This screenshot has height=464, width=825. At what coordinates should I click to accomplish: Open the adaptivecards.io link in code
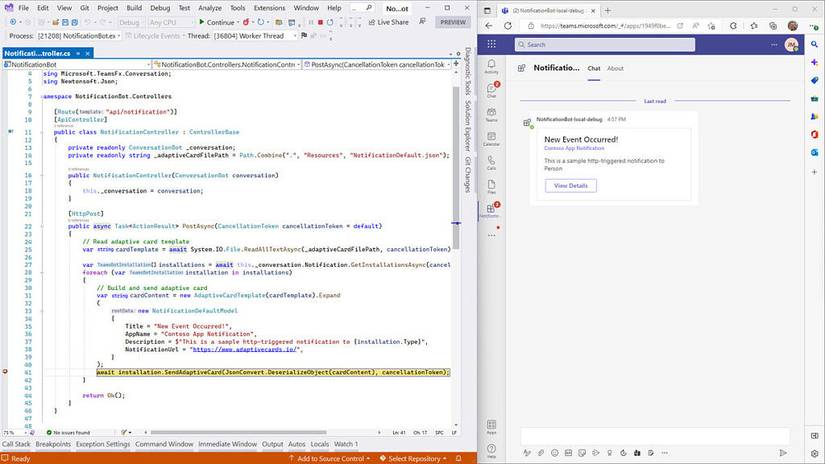tap(245, 349)
